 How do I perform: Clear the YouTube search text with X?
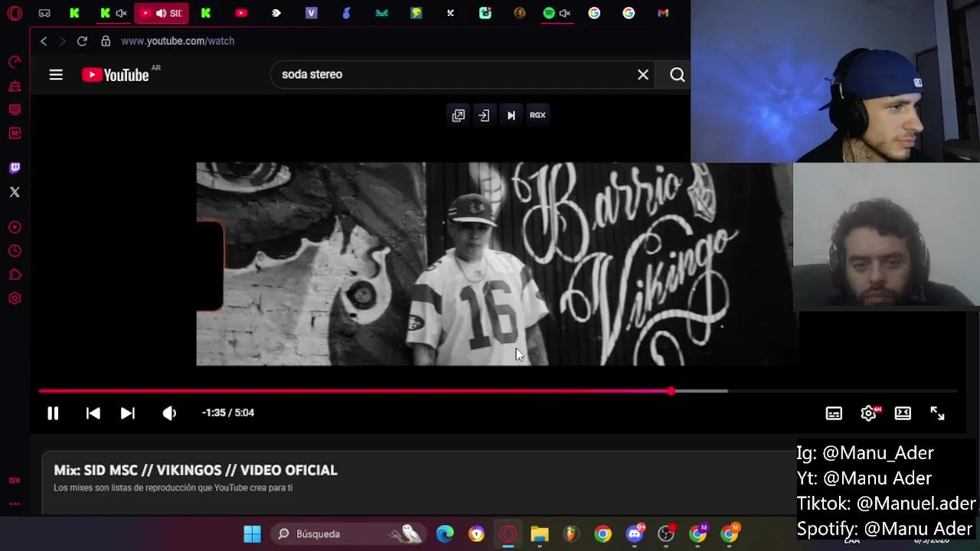(643, 74)
